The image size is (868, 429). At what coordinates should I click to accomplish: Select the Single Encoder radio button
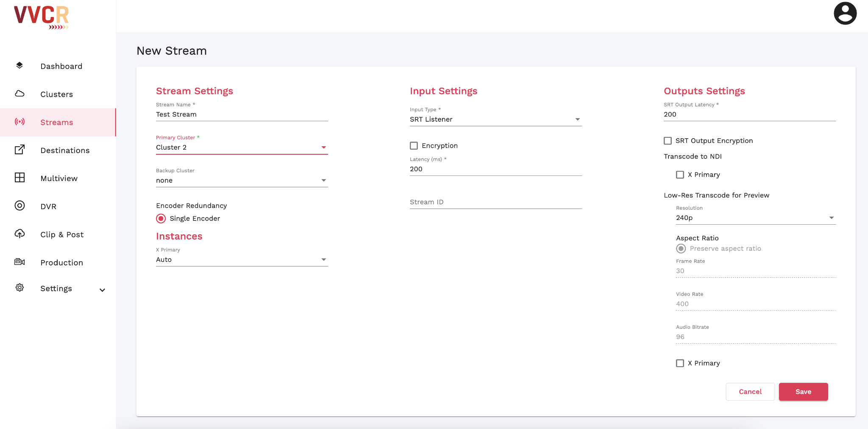click(x=161, y=219)
